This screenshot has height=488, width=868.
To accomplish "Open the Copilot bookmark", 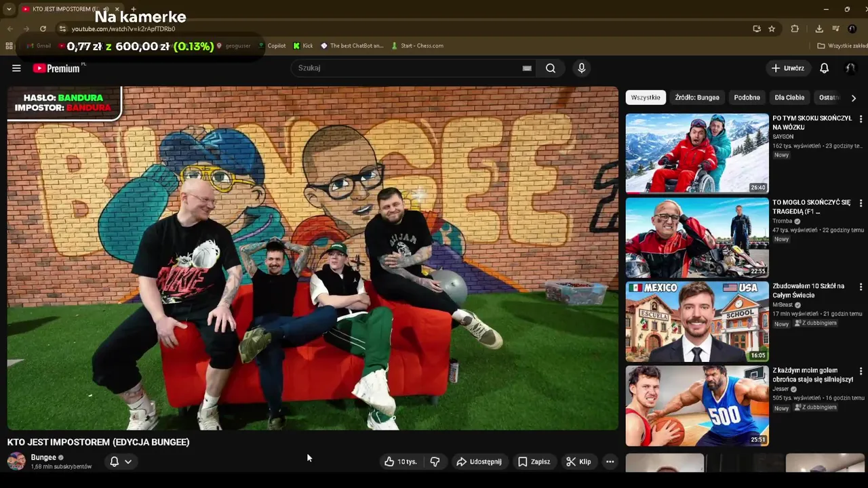I will pyautogui.click(x=272, y=45).
